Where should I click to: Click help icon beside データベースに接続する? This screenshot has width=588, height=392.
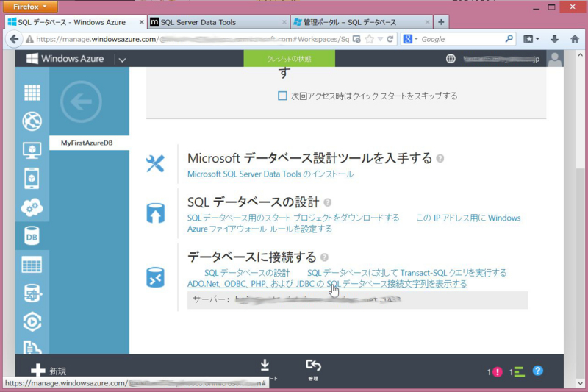coord(324,257)
